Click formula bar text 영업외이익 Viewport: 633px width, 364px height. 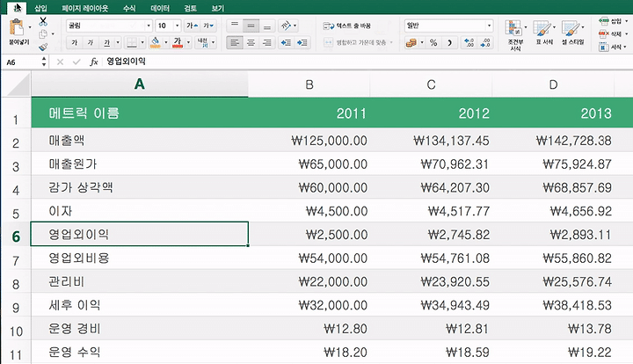point(126,62)
